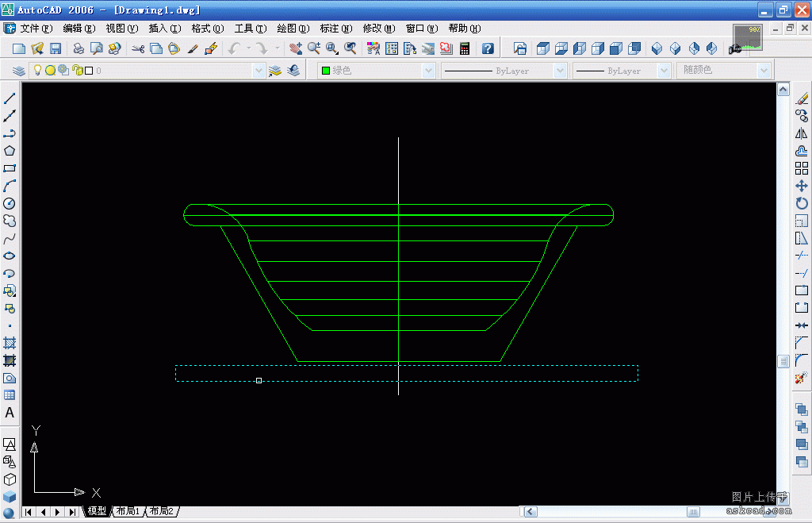The image size is (812, 523).
Task: Click the Layer Previous icon
Action: click(x=293, y=71)
